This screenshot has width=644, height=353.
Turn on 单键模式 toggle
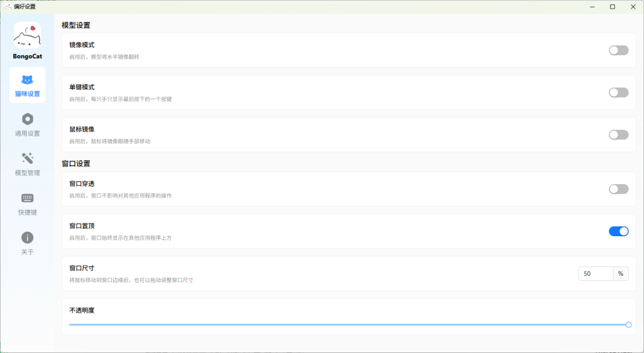[618, 92]
